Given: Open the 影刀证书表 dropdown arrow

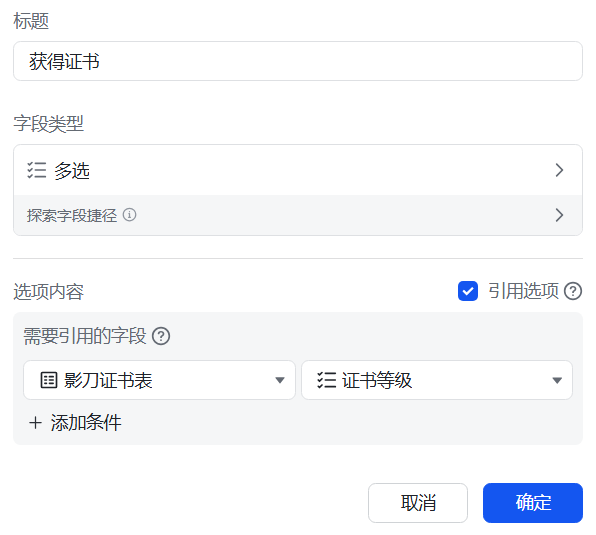Looking at the screenshot, I should tap(280, 380).
